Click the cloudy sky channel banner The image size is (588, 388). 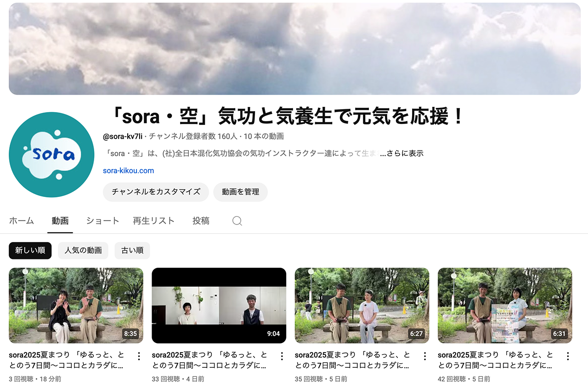coord(295,49)
